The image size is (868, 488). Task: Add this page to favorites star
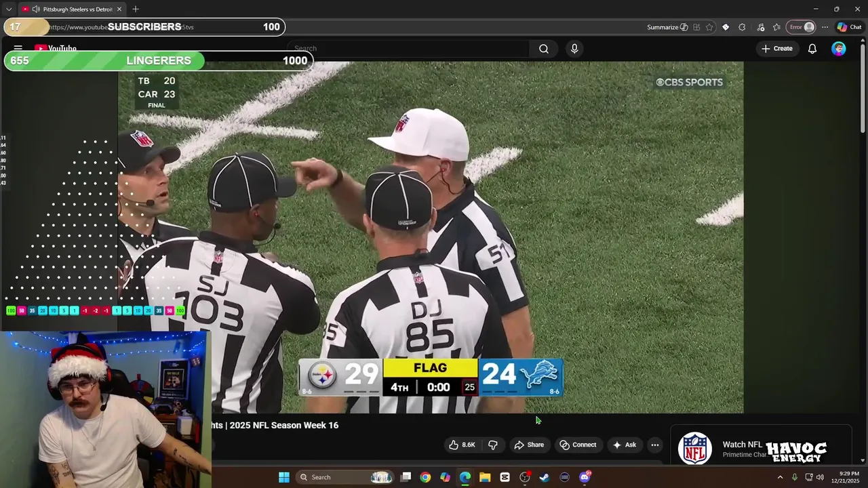(709, 27)
